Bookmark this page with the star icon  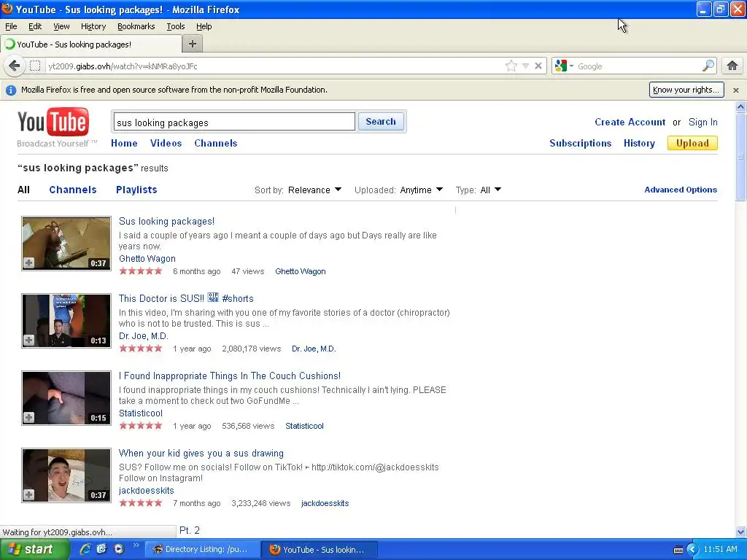[511, 66]
